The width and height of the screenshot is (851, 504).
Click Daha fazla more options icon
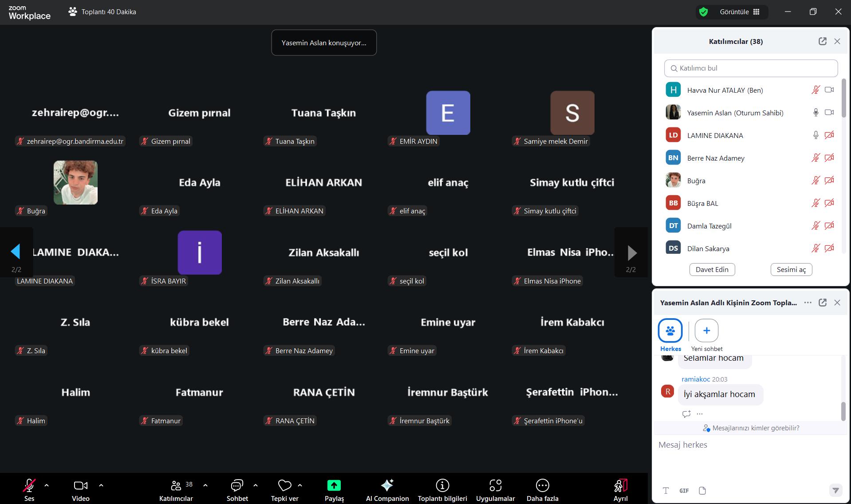click(542, 486)
